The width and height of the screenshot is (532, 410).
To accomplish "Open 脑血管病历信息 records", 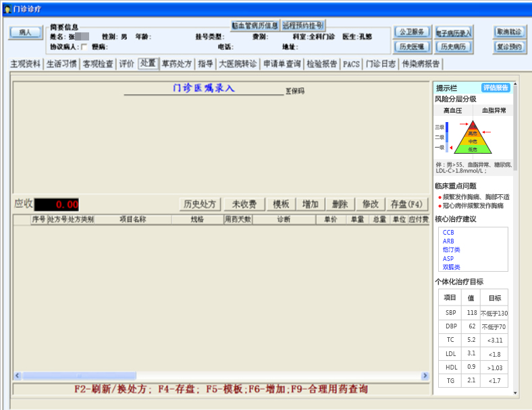I will (255, 25).
